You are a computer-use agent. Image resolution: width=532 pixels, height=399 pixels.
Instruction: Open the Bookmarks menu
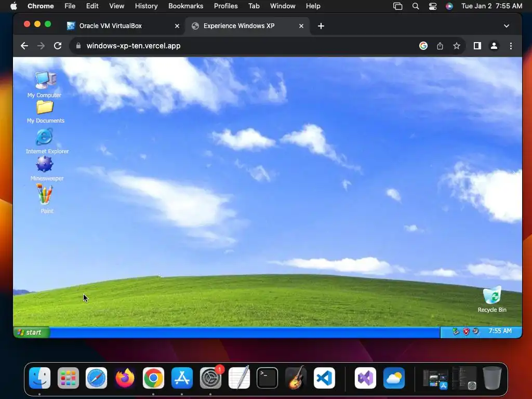point(185,6)
